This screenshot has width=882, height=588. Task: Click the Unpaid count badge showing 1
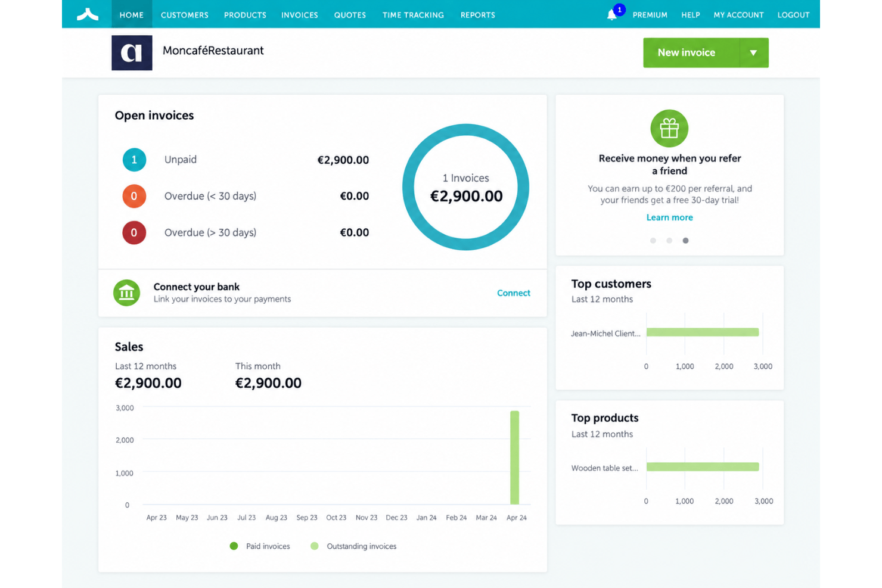tap(134, 160)
